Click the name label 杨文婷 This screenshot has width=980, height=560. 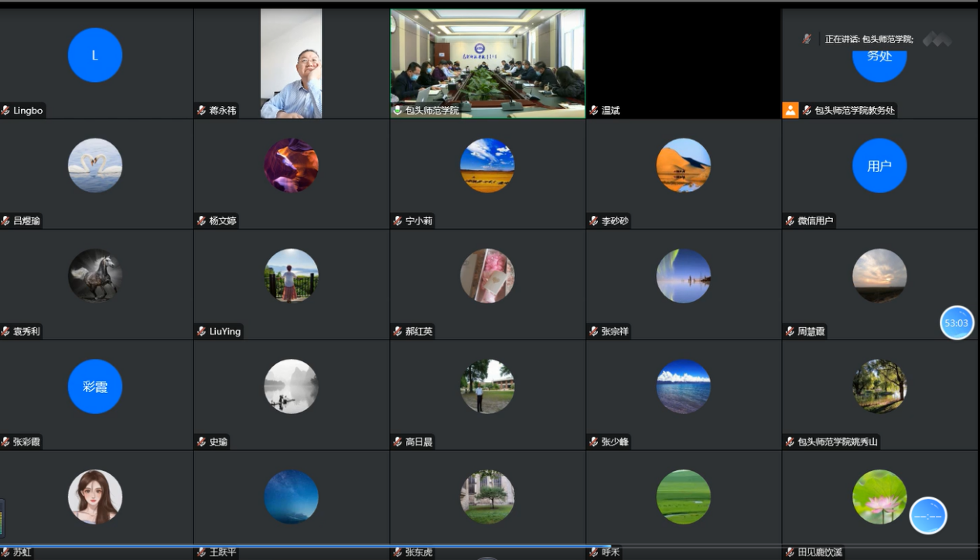(x=223, y=221)
